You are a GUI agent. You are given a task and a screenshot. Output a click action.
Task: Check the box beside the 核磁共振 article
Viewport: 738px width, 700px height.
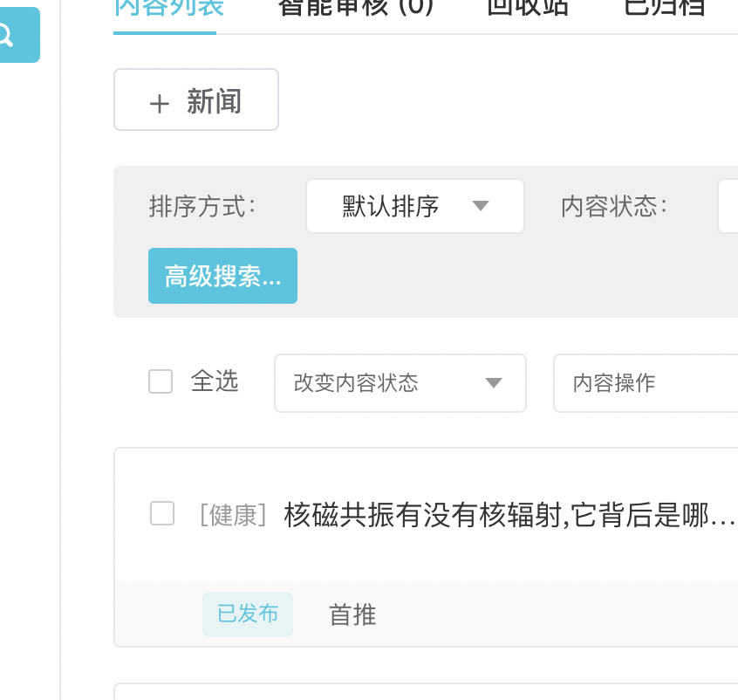162,514
